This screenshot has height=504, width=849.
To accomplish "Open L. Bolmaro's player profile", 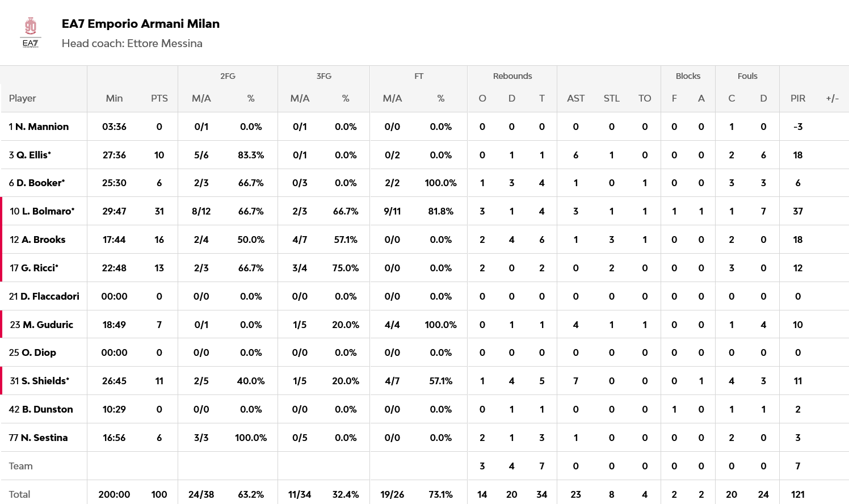I will click(x=48, y=211).
